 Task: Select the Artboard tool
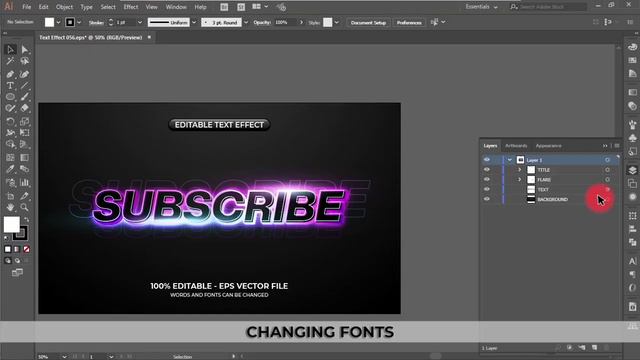pos(10,196)
